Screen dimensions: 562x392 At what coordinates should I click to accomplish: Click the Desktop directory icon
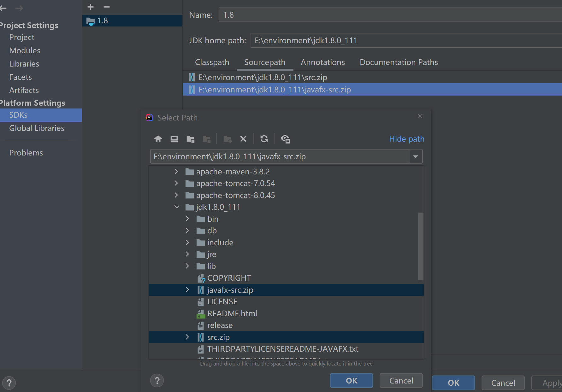pyautogui.click(x=174, y=139)
